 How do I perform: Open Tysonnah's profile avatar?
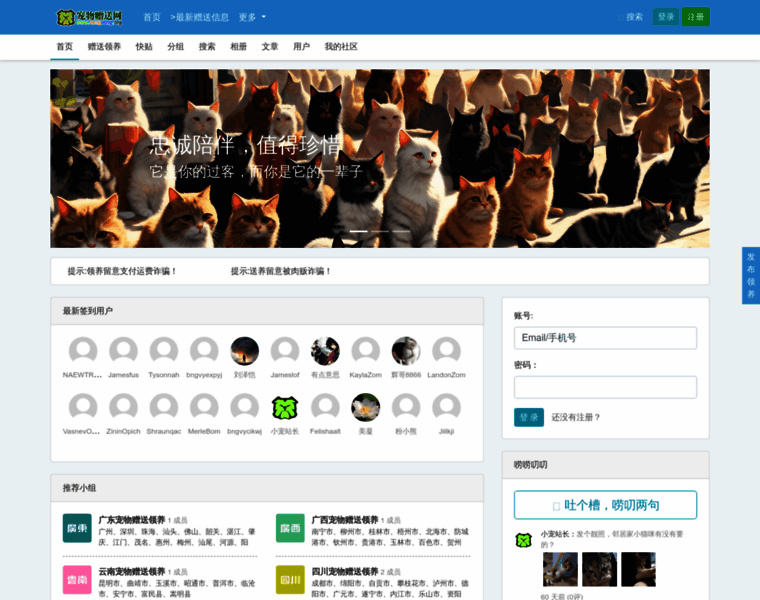click(164, 351)
